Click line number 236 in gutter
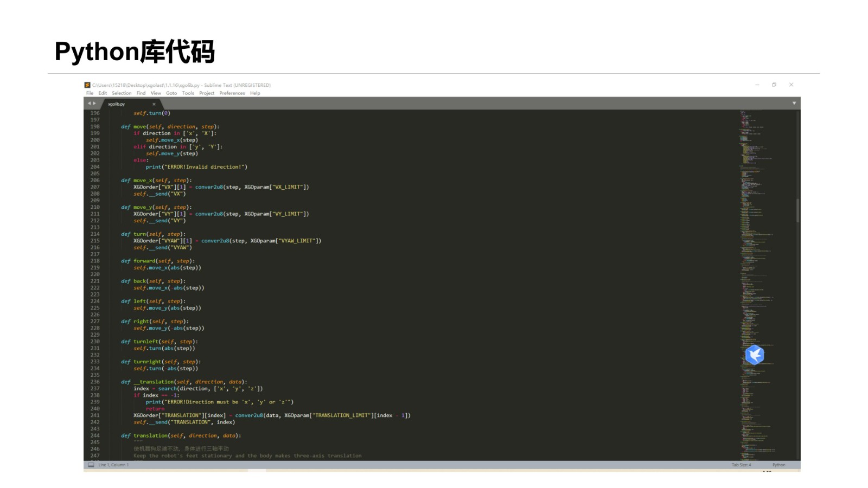The height and width of the screenshot is (488, 868). pyautogui.click(x=95, y=382)
